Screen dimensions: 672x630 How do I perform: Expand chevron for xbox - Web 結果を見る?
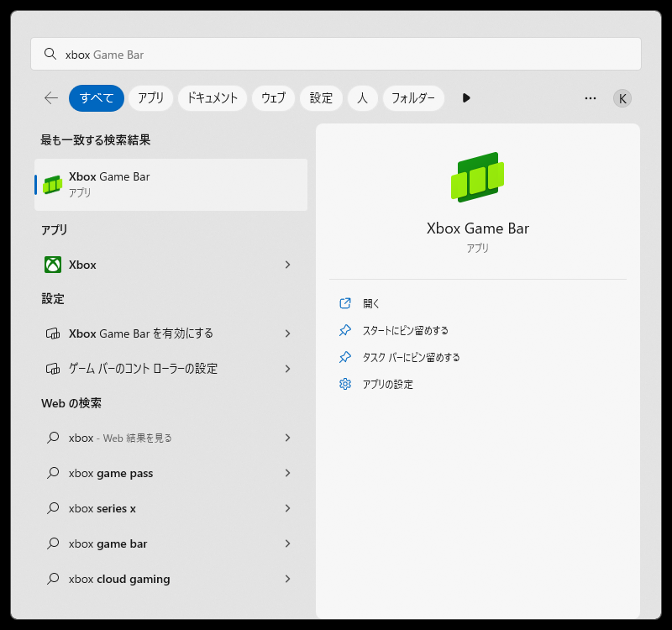[287, 438]
